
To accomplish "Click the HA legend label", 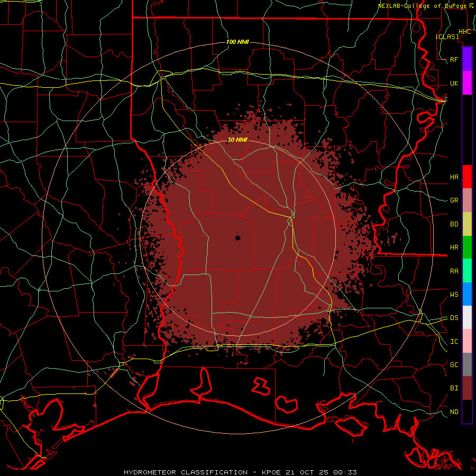I will tap(454, 177).
